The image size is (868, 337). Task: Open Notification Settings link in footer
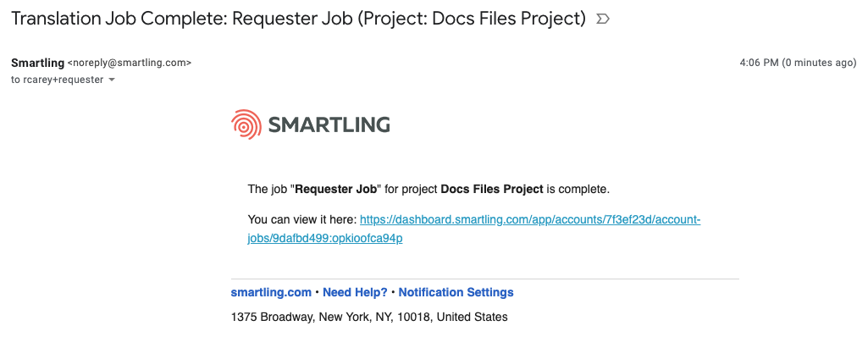point(456,292)
